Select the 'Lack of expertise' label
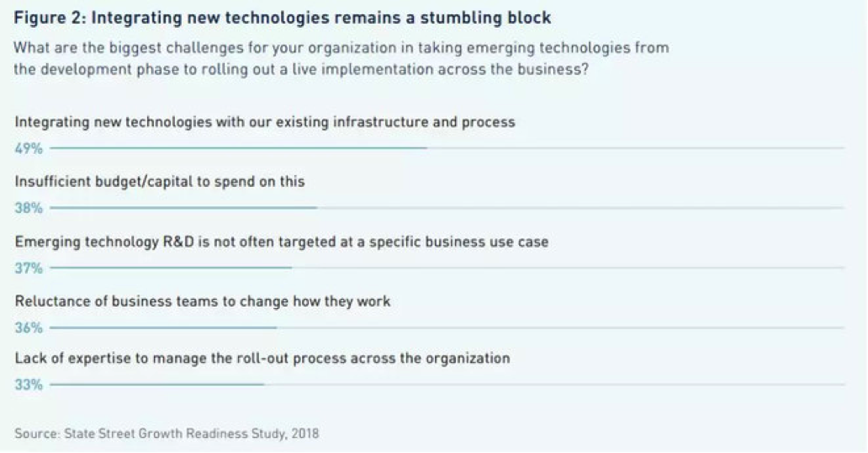The width and height of the screenshot is (868, 453). 262,358
